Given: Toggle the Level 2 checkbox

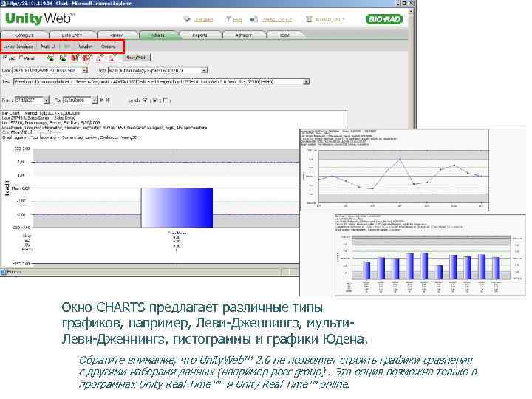Looking at the screenshot, I should 155,100.
